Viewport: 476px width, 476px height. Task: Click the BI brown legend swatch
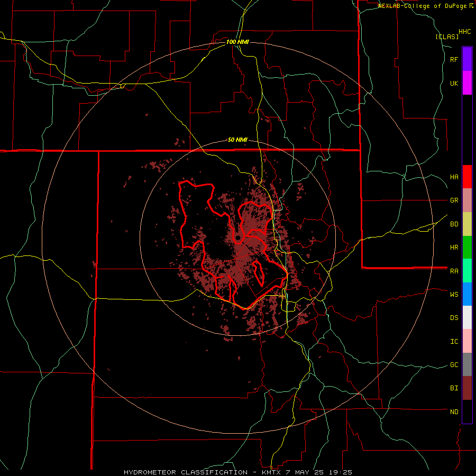[x=467, y=388]
